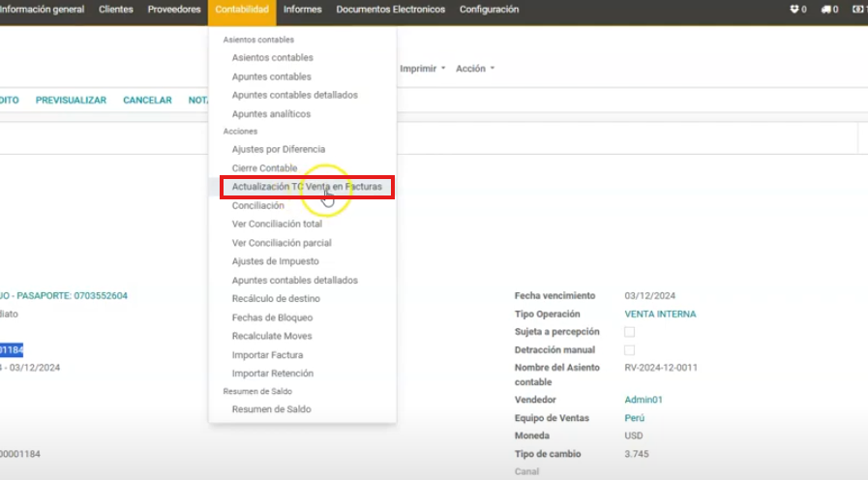Image resolution: width=868 pixels, height=480 pixels.
Task: Open the Acción dropdown menu
Action: pos(474,69)
